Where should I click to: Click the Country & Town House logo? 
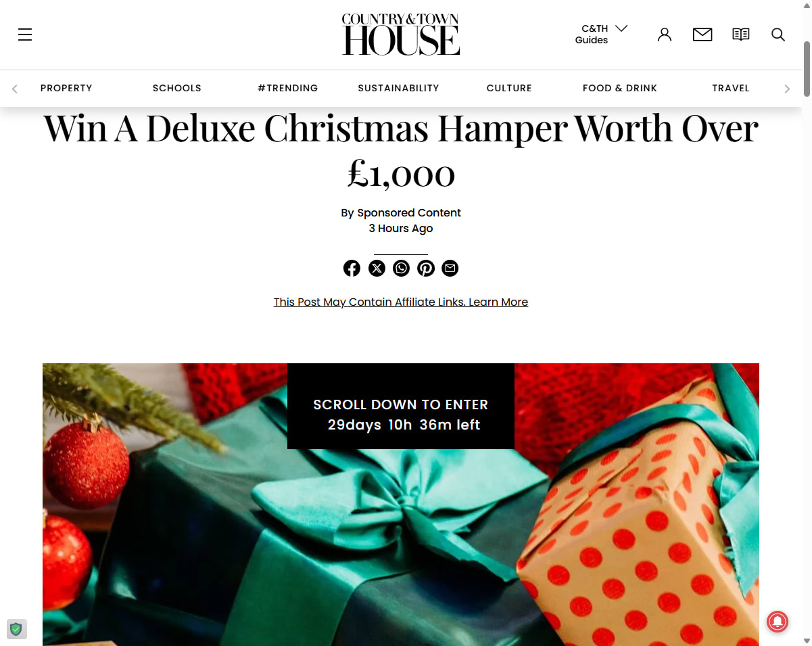pos(401,34)
